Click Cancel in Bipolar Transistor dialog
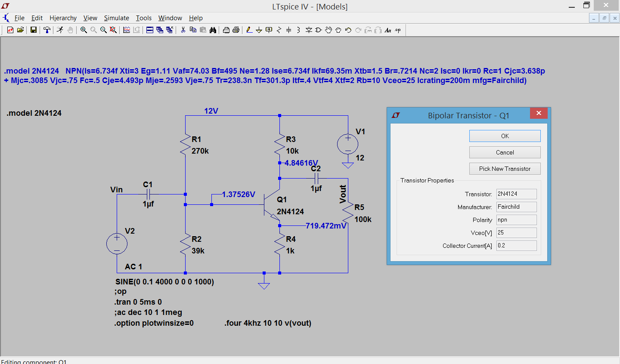This screenshot has width=620, height=364. (505, 152)
